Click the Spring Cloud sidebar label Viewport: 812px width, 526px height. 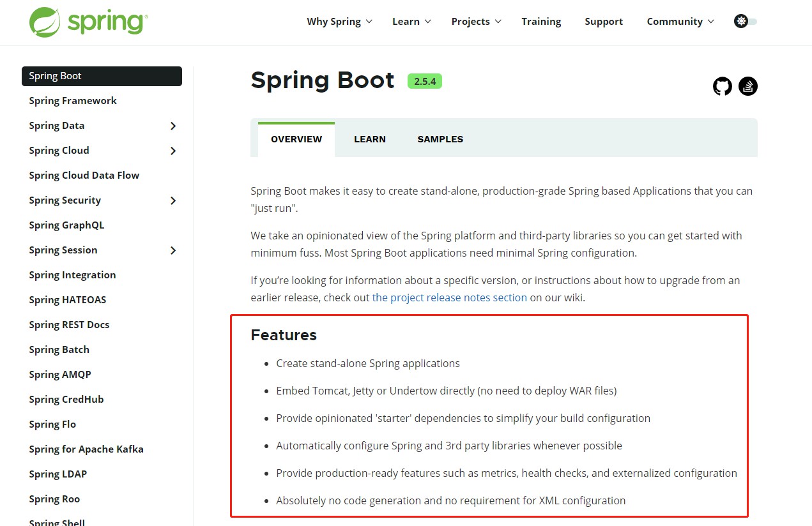[59, 151]
